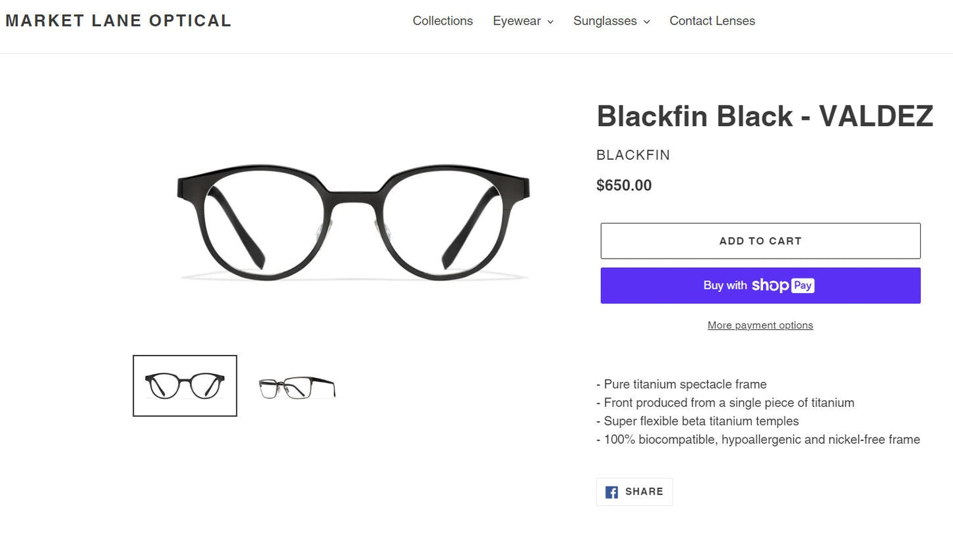
Task: Select Contact Lenses in the navigation
Action: pyautogui.click(x=712, y=20)
